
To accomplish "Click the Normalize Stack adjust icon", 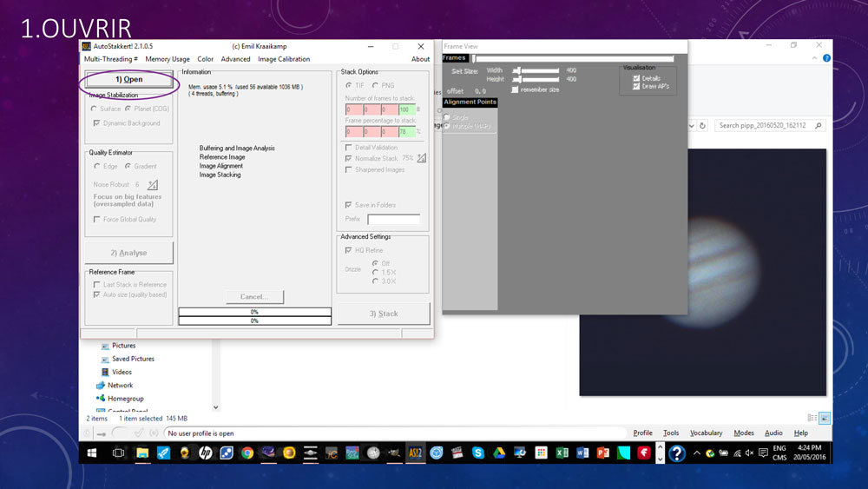I will pos(422,158).
